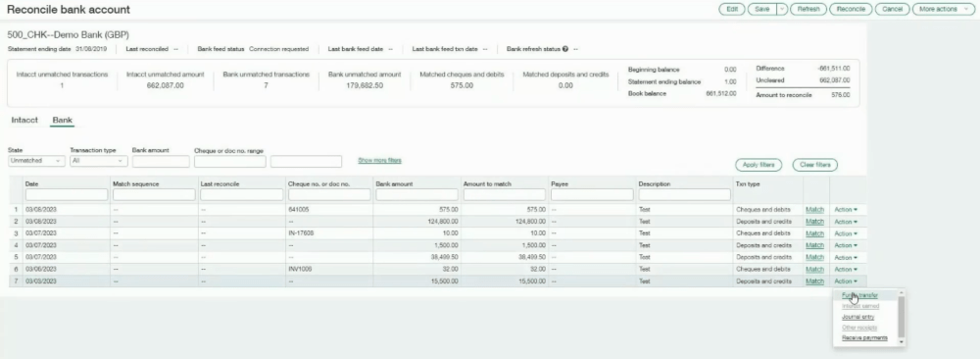Click first Cheque or doc no. range field
Viewport: 980px width, 359px height.
tap(230, 162)
